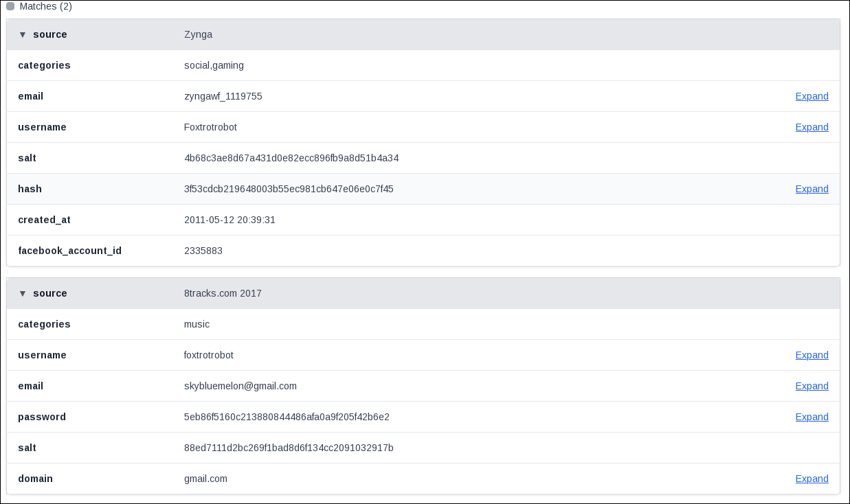The width and height of the screenshot is (850, 504).
Task: Click the 8tracks salt value
Action: click(289, 448)
